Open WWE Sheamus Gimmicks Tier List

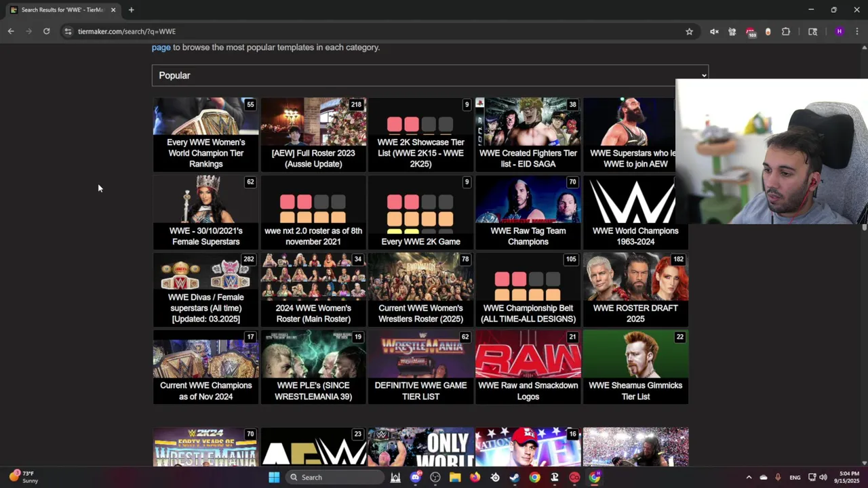click(635, 367)
